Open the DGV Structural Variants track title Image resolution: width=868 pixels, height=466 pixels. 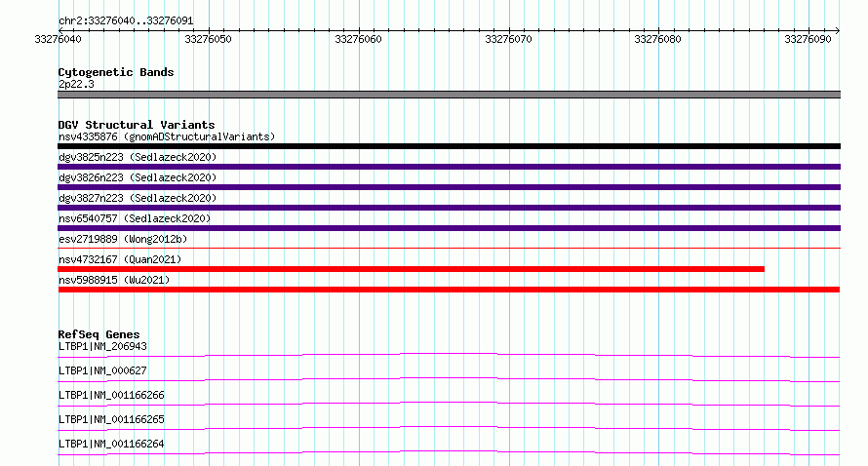coord(137,125)
